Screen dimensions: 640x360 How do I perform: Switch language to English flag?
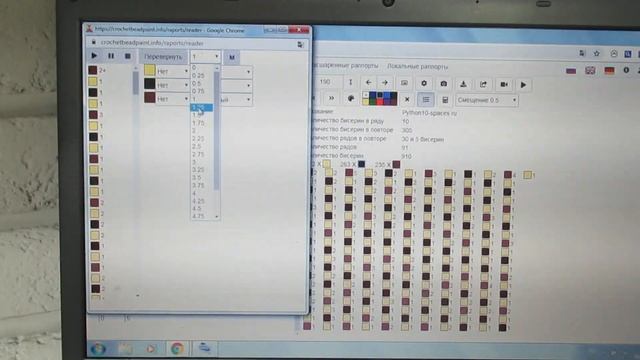click(590, 71)
